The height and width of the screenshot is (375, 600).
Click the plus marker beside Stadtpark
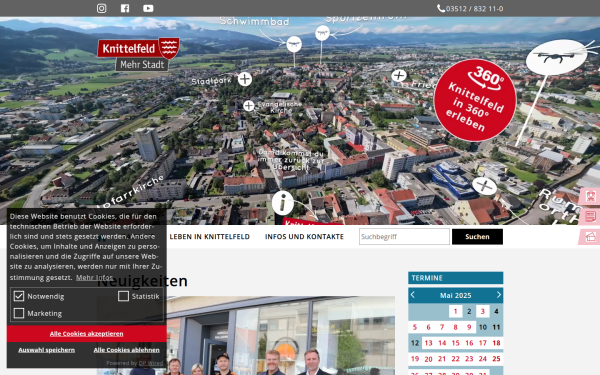[x=245, y=79]
